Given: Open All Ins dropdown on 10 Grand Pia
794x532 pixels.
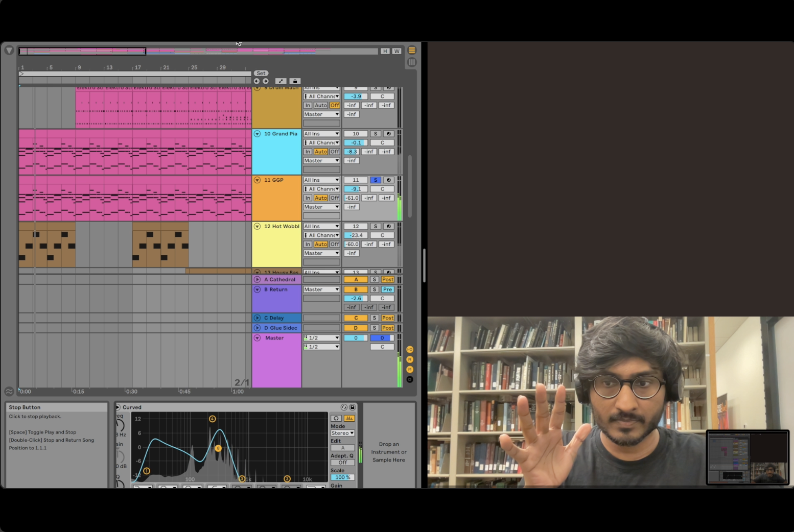Looking at the screenshot, I should [321, 134].
